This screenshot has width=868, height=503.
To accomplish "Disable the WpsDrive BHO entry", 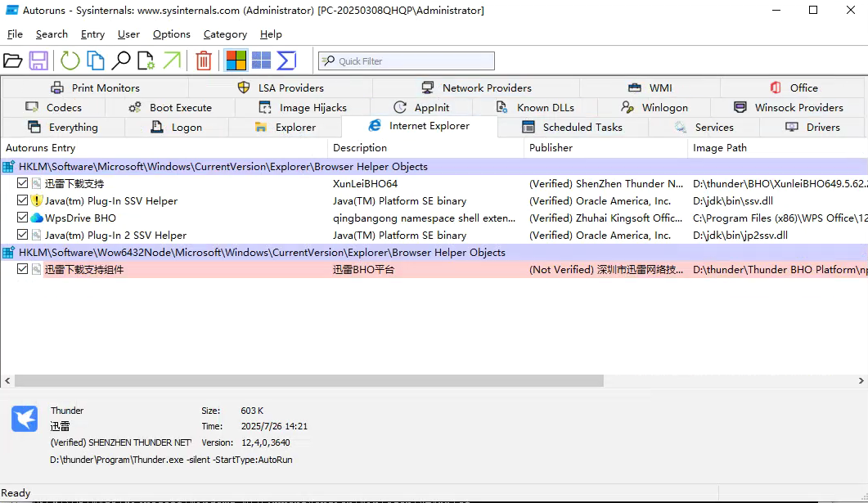I will pos(20,218).
